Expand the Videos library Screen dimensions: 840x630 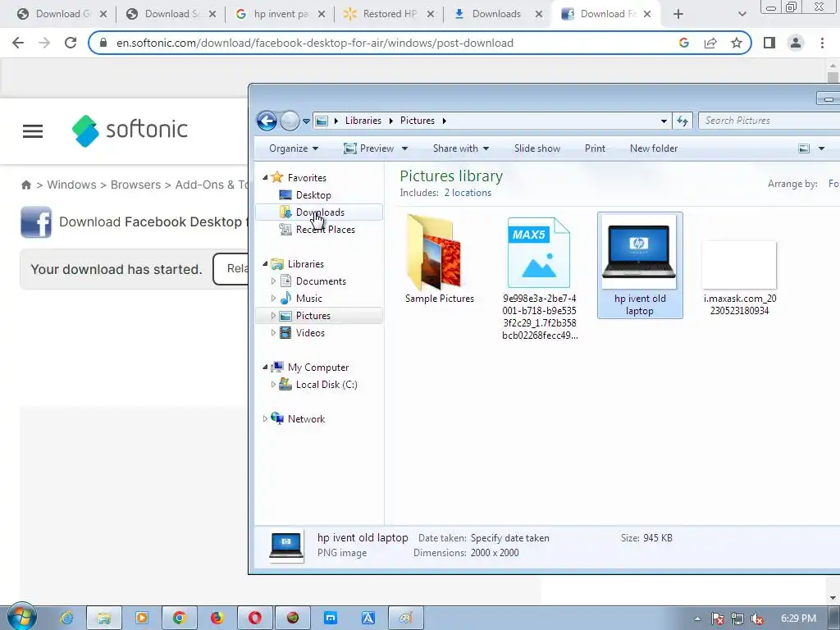tap(273, 333)
